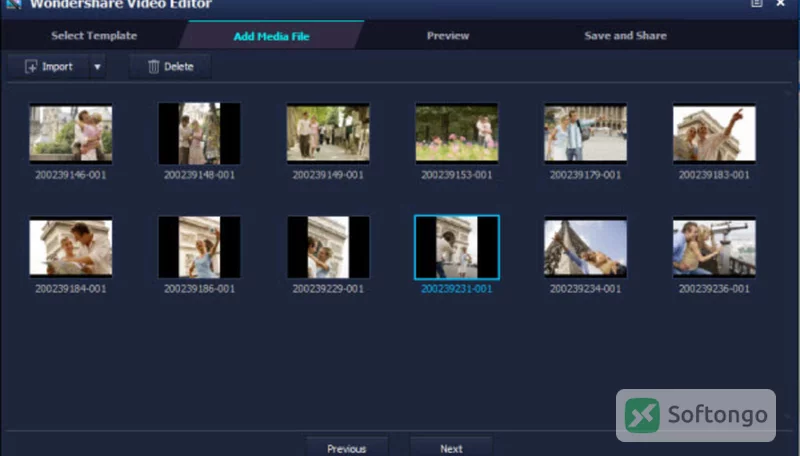Click the file name text 200239148-001
800x456 pixels.
click(199, 175)
